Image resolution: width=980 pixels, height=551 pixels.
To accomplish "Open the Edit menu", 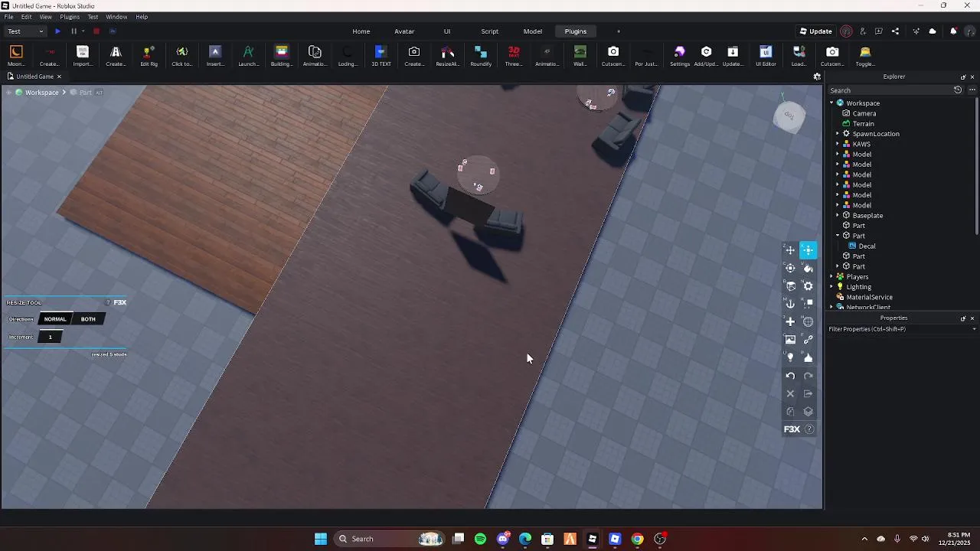I will click(27, 17).
